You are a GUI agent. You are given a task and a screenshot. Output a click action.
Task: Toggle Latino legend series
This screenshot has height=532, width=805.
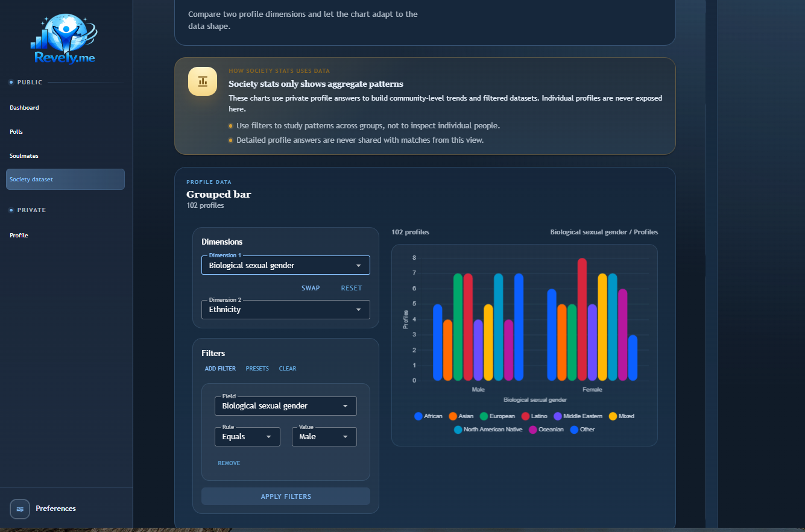point(534,416)
